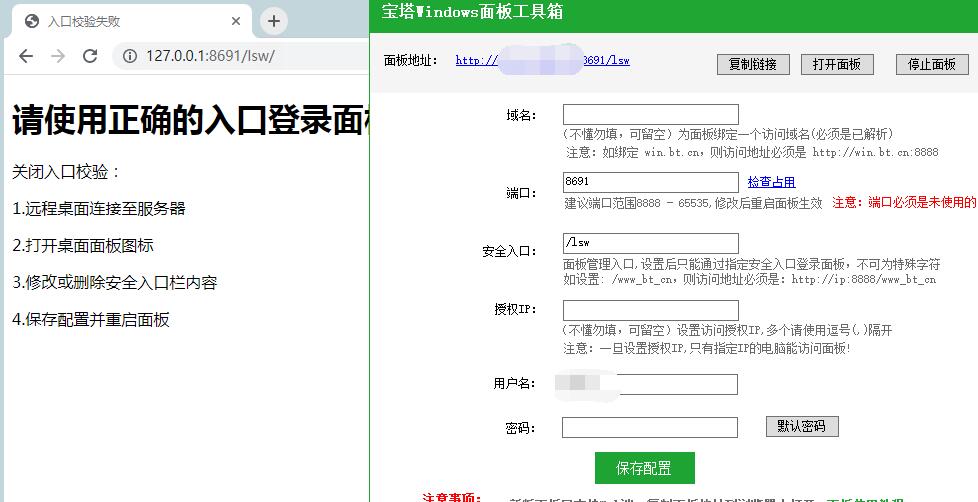Click the title 宝塔Windows面板工具箱

point(472,12)
